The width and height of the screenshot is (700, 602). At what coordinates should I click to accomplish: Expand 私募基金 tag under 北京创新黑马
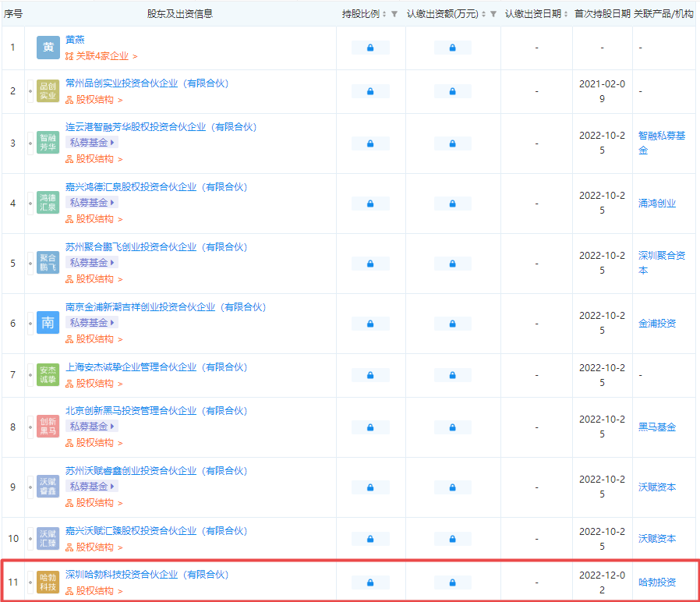point(92,427)
